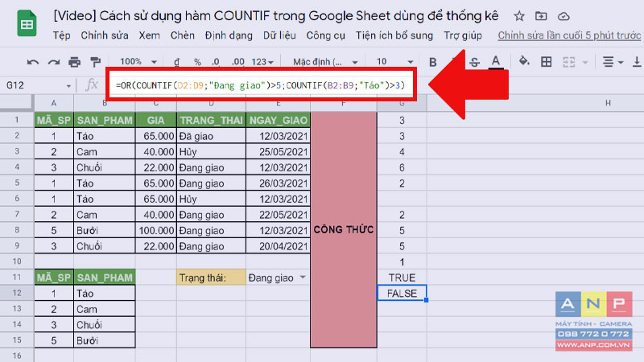The width and height of the screenshot is (644, 362).
Task: Decrease decimal places
Action: point(216,62)
